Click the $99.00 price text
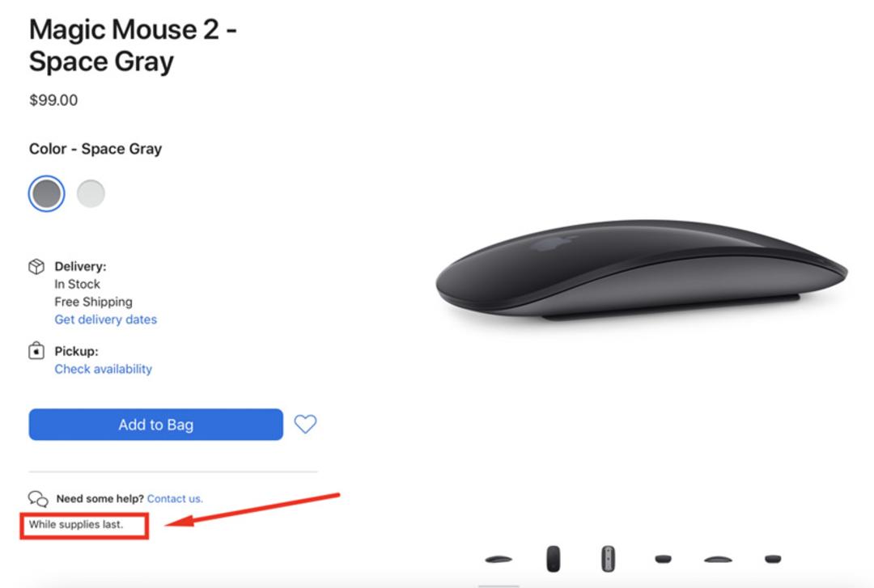874x588 pixels. (53, 100)
